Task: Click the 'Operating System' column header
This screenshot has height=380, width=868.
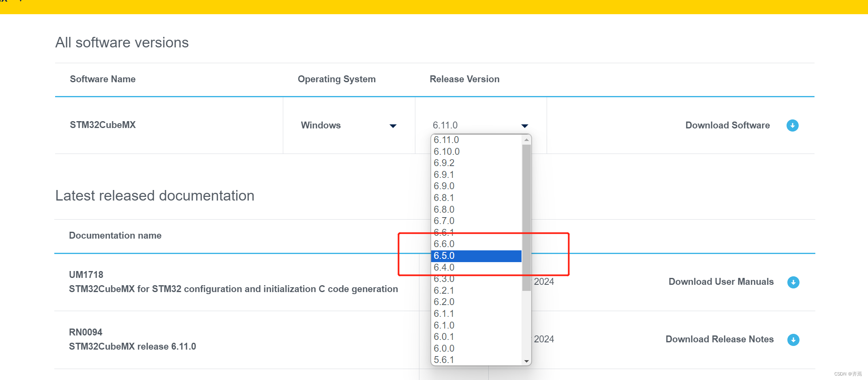Action: coord(337,79)
